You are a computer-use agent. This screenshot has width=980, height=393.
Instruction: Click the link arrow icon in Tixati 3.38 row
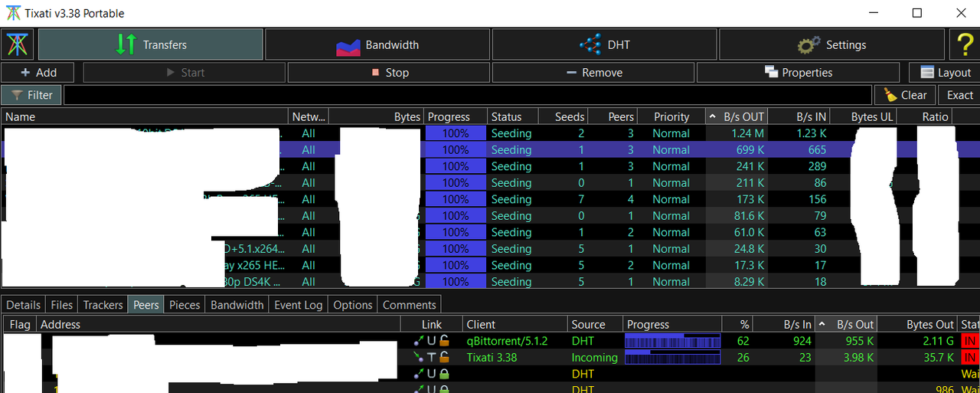click(418, 358)
